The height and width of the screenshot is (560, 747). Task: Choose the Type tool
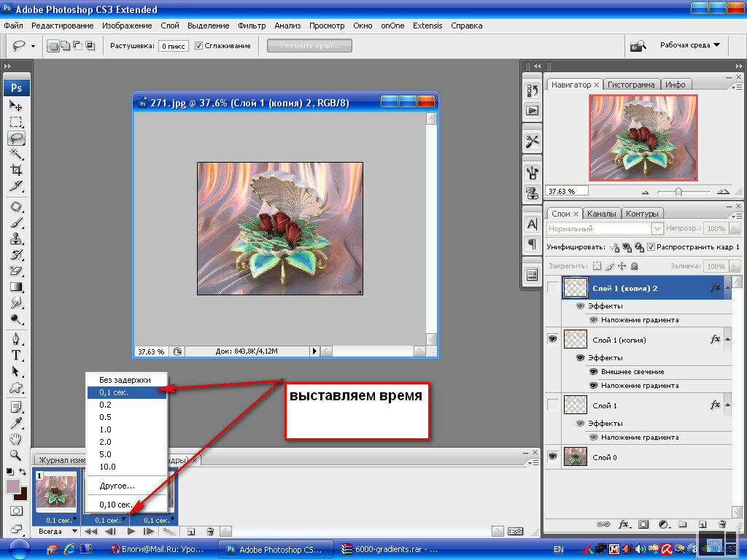tap(16, 355)
